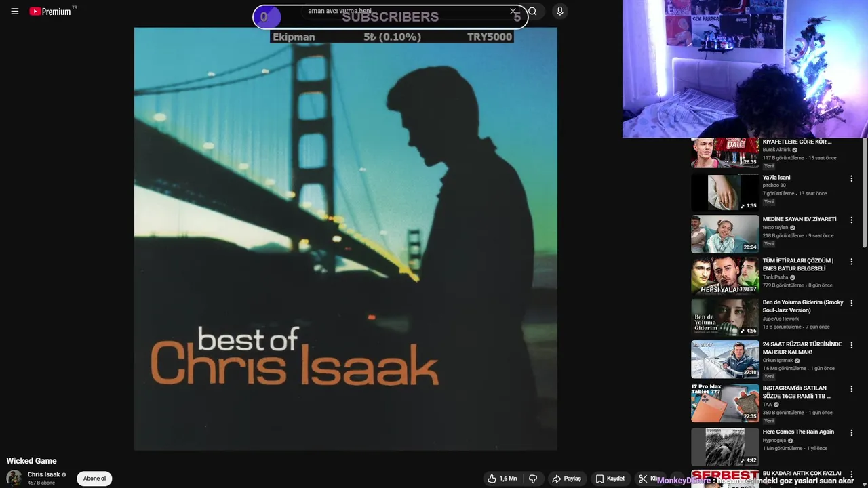
Task: Visit the Burak Aktürk channel name
Action: pos(776,150)
